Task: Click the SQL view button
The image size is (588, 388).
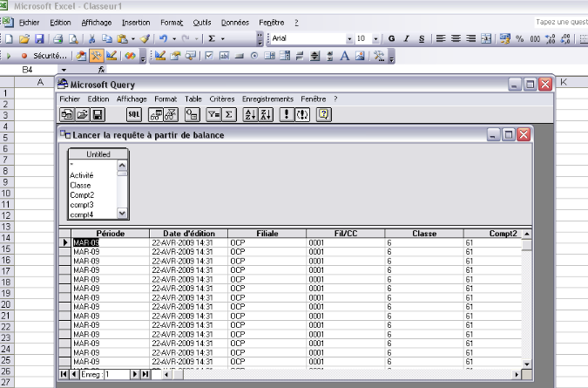Action: pos(133,114)
